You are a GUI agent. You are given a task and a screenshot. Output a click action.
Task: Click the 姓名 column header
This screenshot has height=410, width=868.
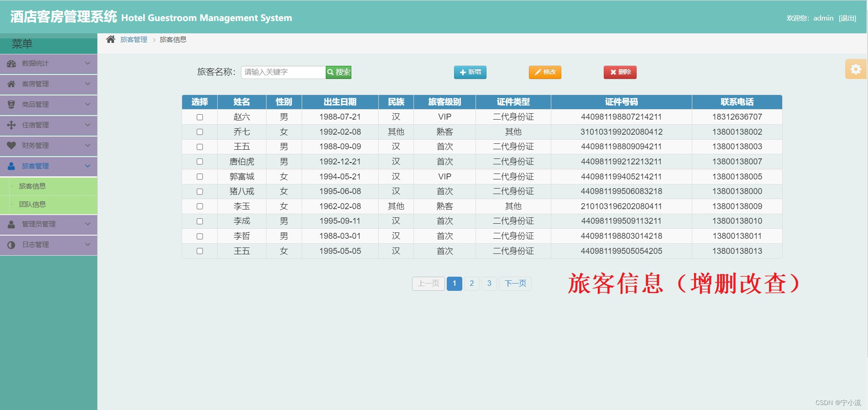[242, 102]
